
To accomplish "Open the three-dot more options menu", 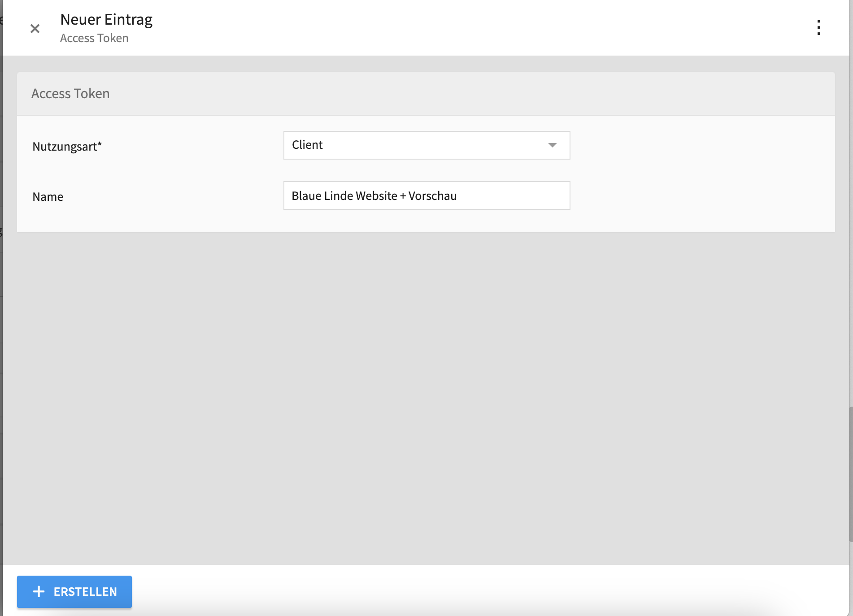I will click(818, 28).
